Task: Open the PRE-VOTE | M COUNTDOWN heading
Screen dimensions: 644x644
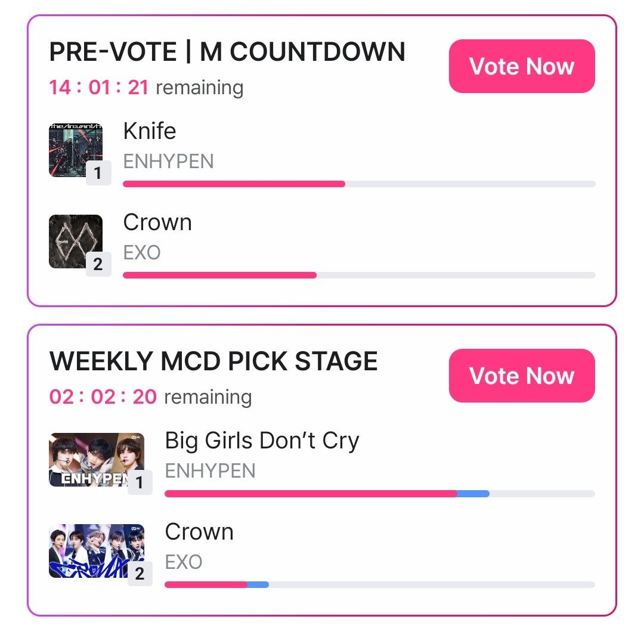Action: point(227,52)
